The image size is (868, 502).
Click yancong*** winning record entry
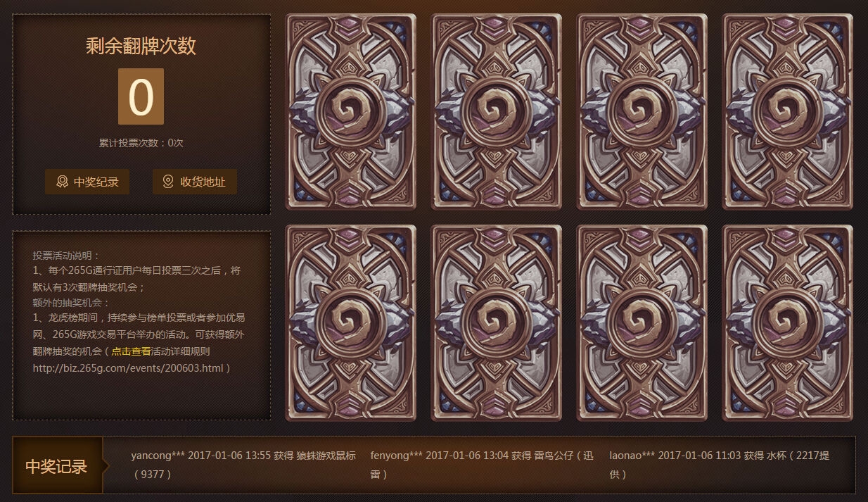click(243, 465)
